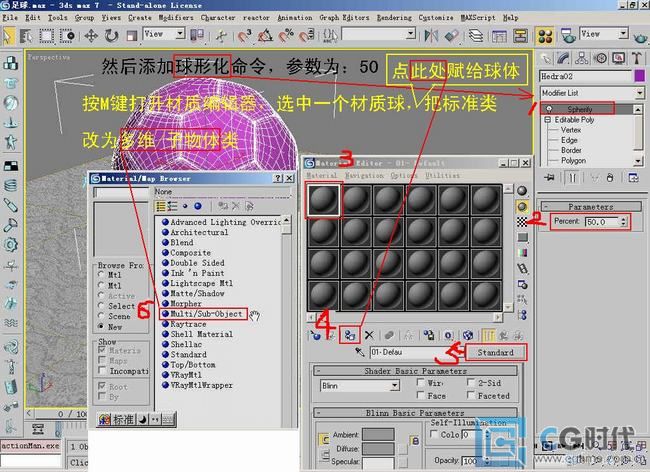Open the Motion command panel tab

coord(601,58)
